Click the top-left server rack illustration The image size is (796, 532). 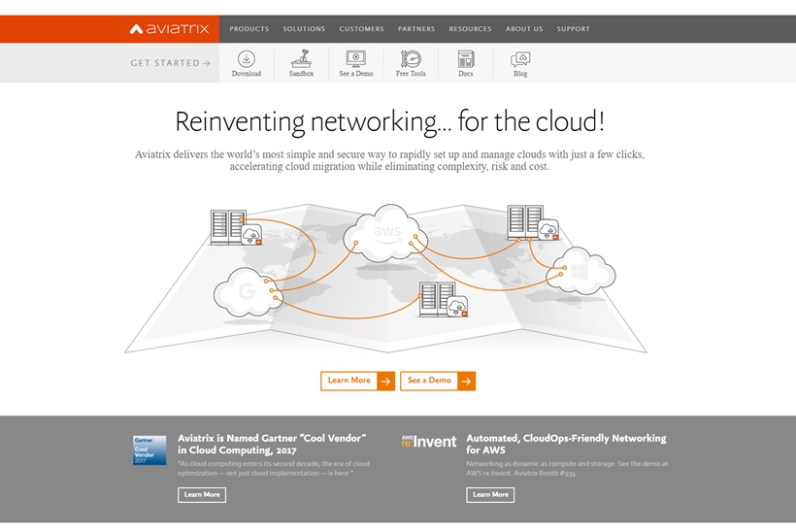click(x=236, y=227)
